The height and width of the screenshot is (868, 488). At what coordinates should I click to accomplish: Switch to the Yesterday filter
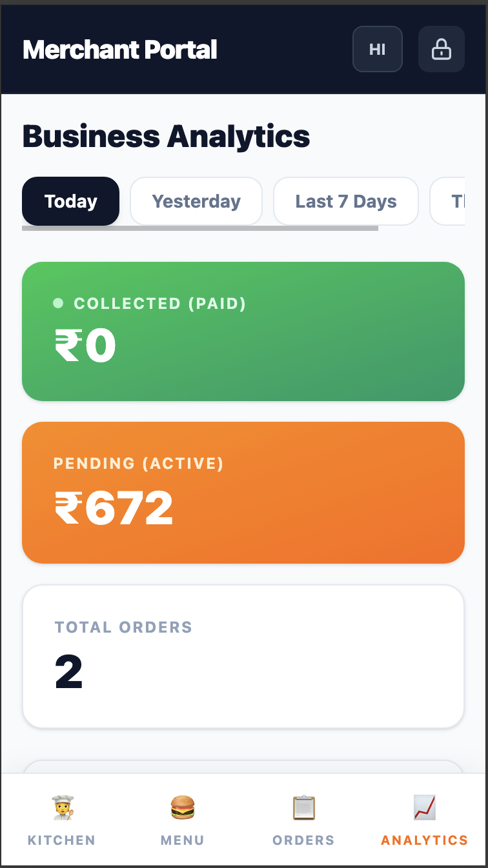(196, 201)
